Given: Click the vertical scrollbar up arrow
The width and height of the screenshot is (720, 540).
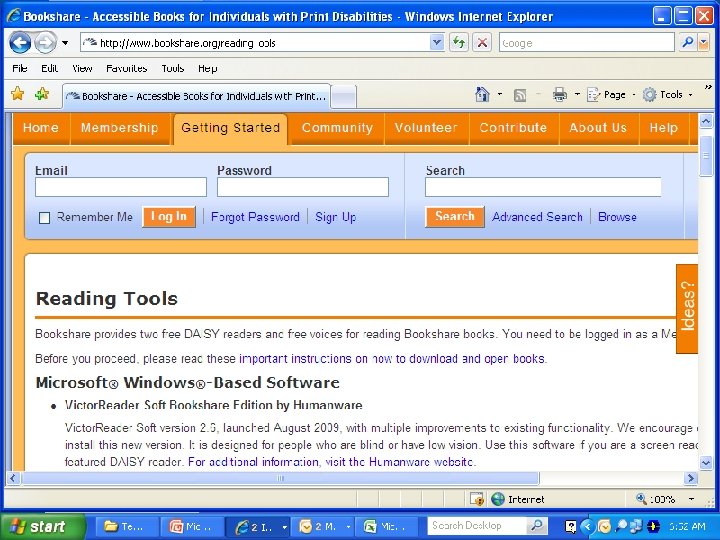Looking at the screenshot, I should (x=706, y=121).
